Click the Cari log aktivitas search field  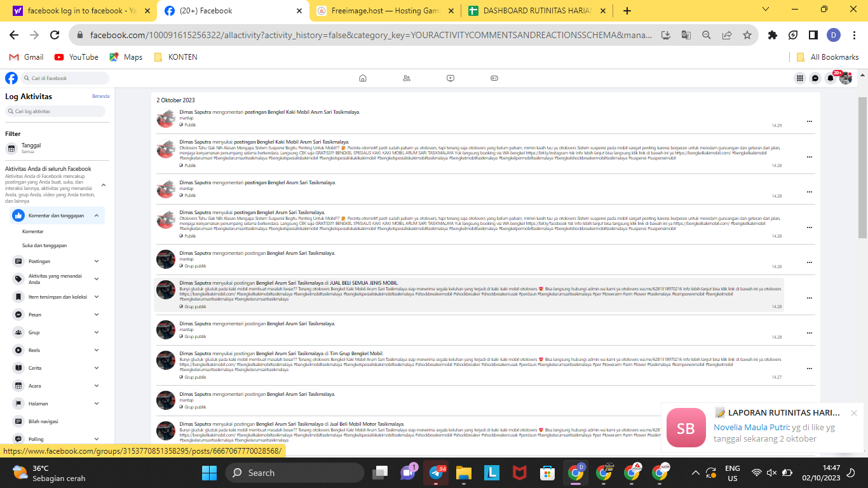pos(55,111)
